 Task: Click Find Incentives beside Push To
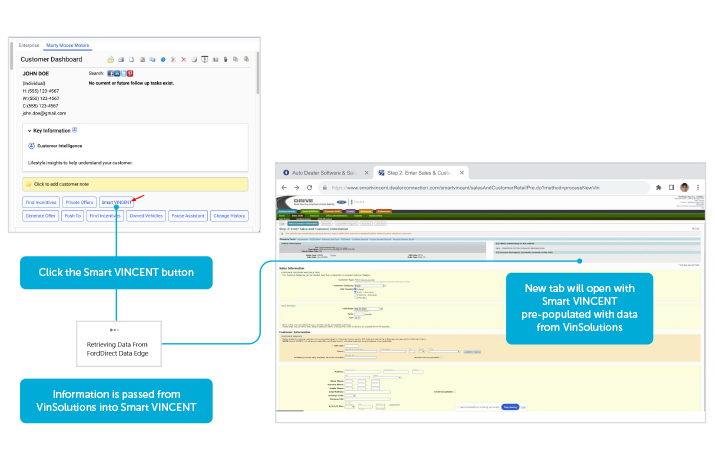[x=105, y=216]
